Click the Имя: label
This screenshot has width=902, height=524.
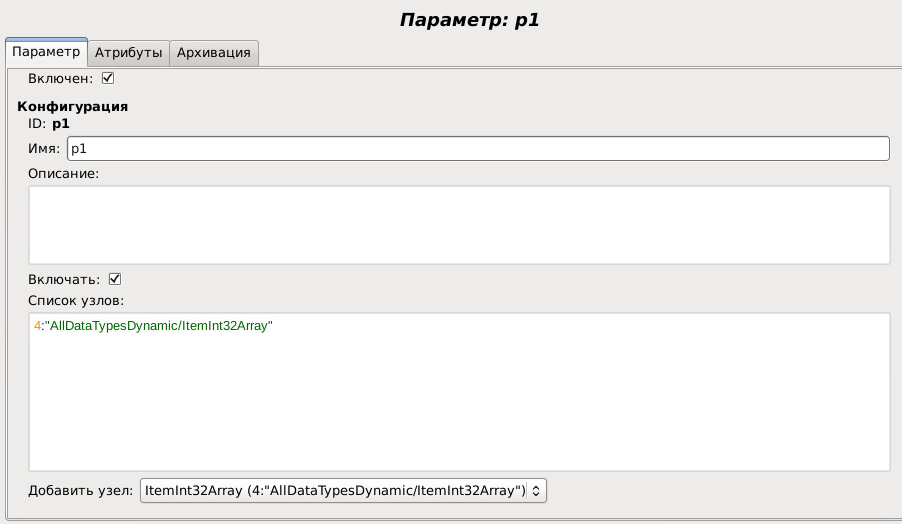tap(44, 149)
